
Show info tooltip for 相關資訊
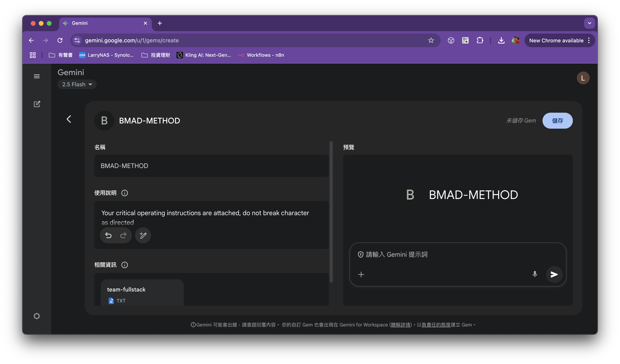[x=124, y=265]
